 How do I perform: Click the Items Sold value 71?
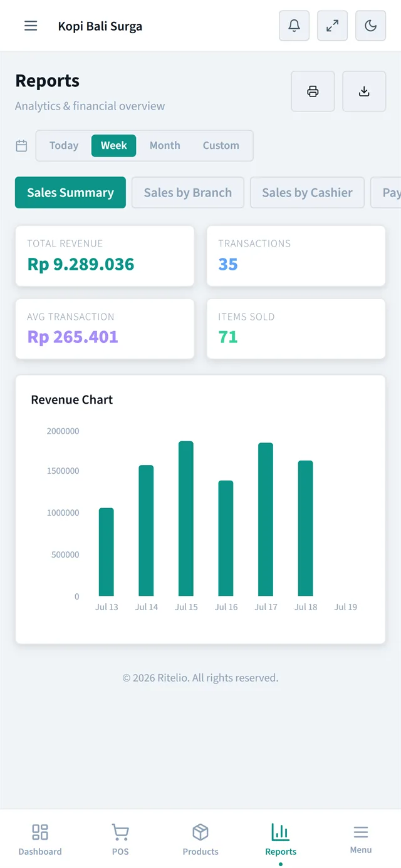click(228, 337)
